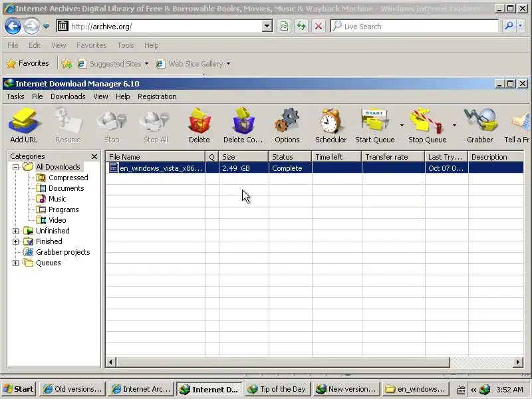Open the IDM Tasks menu
532x399 pixels.
pos(15,96)
